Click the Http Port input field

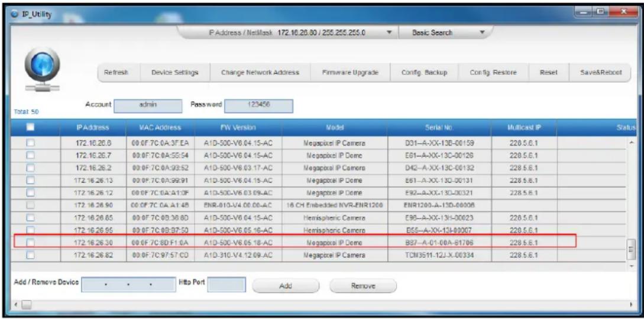point(226,285)
